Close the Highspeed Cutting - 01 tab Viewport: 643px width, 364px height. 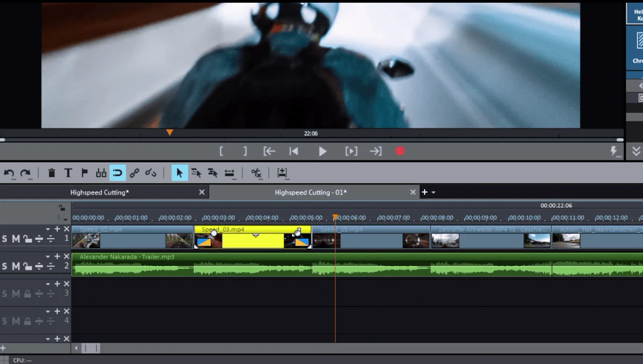[413, 192]
